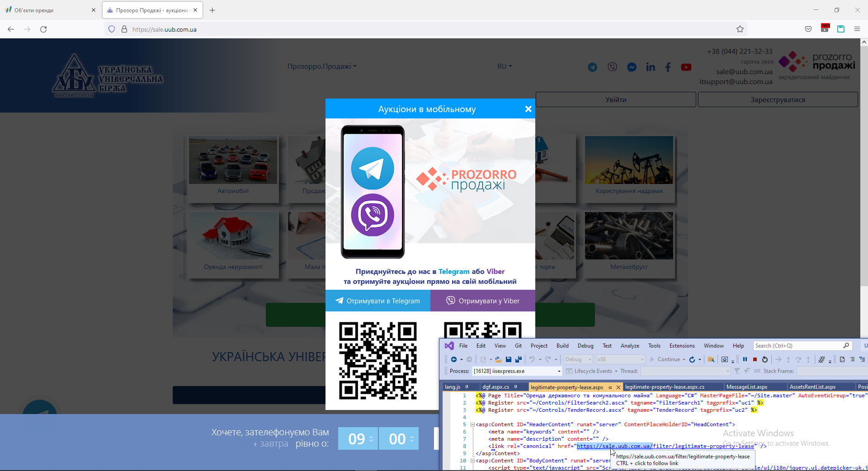Screen dimensions: 868x471
Task: Open the Debug configuration dropdown
Action: (578, 359)
